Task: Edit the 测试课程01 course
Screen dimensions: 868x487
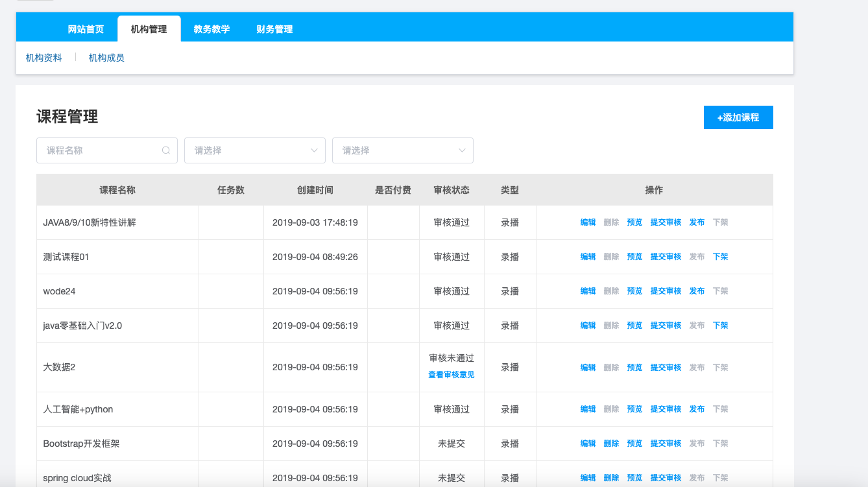Action: [x=588, y=257]
